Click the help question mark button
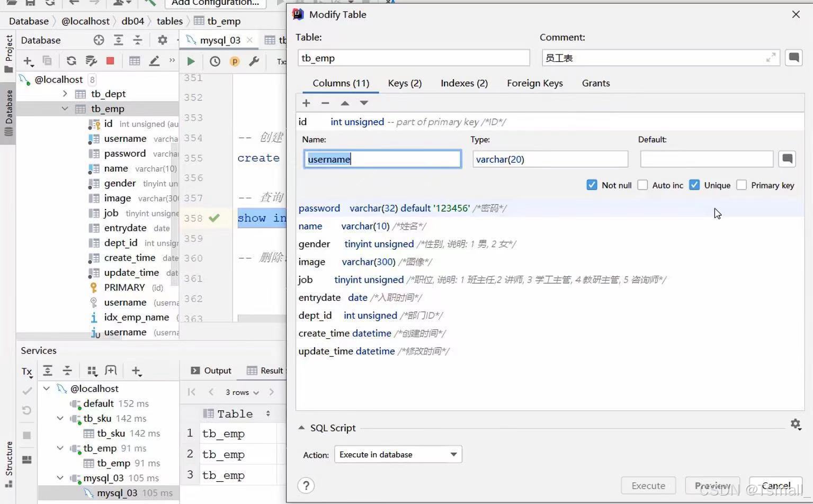Image resolution: width=813 pixels, height=504 pixels. pyautogui.click(x=306, y=485)
